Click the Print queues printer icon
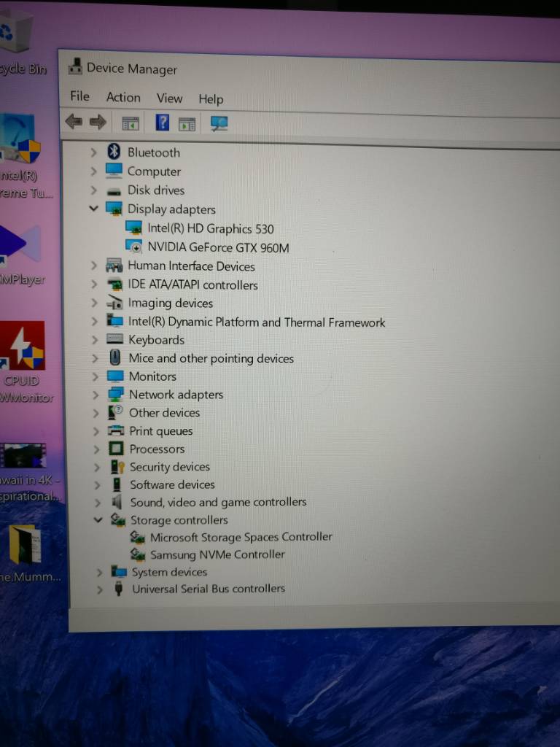 (116, 430)
